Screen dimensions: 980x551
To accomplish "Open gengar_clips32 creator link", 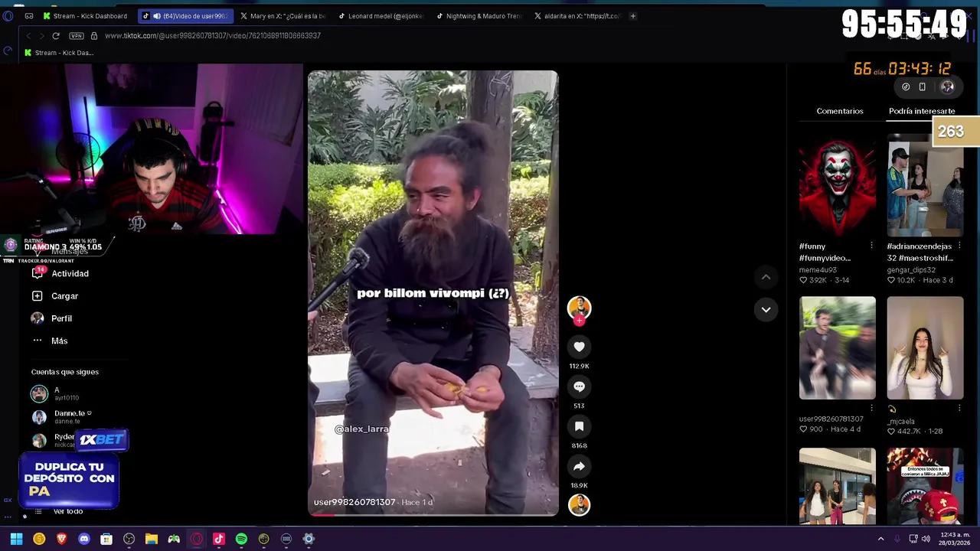I will click(x=911, y=269).
